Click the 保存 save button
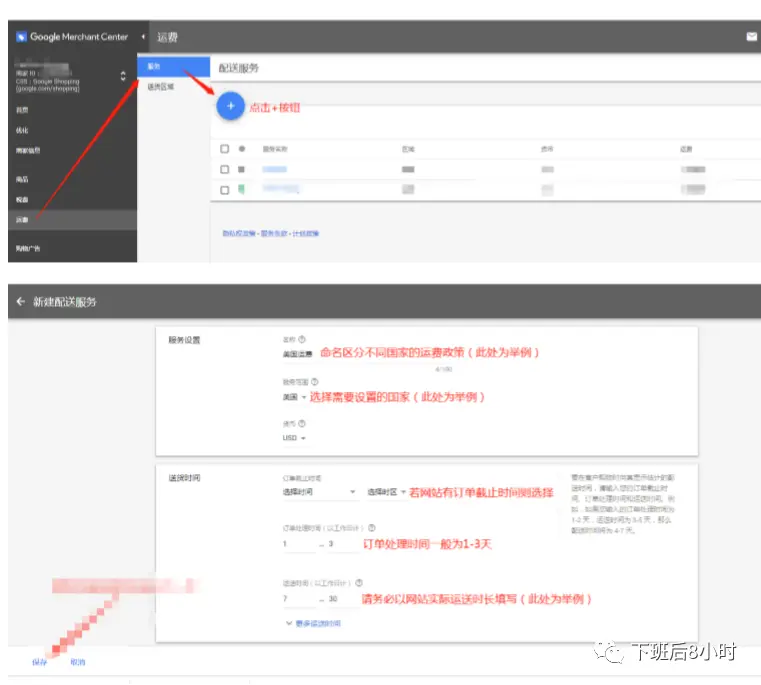The image size is (761, 685). pos(39,662)
